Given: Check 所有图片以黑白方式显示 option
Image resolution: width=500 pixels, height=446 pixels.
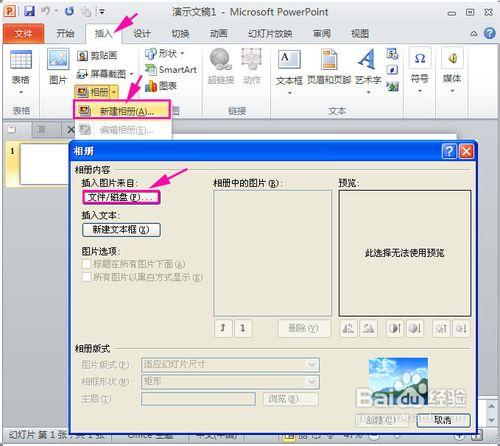Looking at the screenshot, I should pos(87,277).
